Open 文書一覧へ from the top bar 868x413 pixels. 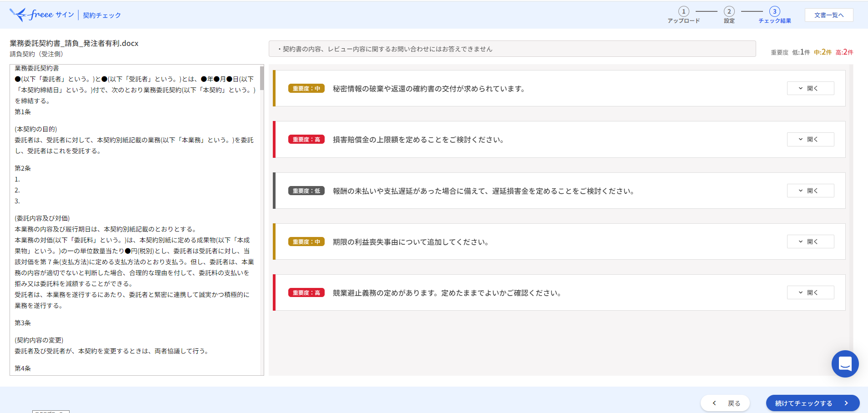(x=828, y=15)
